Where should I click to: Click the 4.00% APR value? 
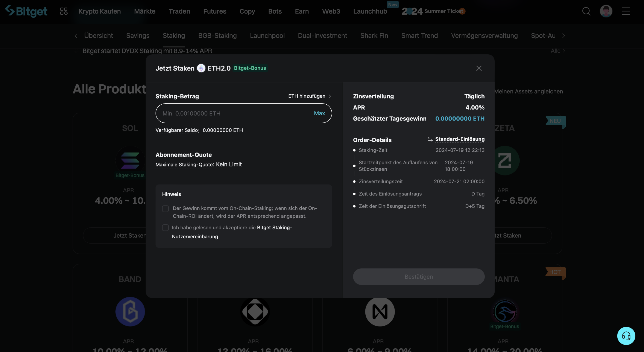tap(475, 108)
